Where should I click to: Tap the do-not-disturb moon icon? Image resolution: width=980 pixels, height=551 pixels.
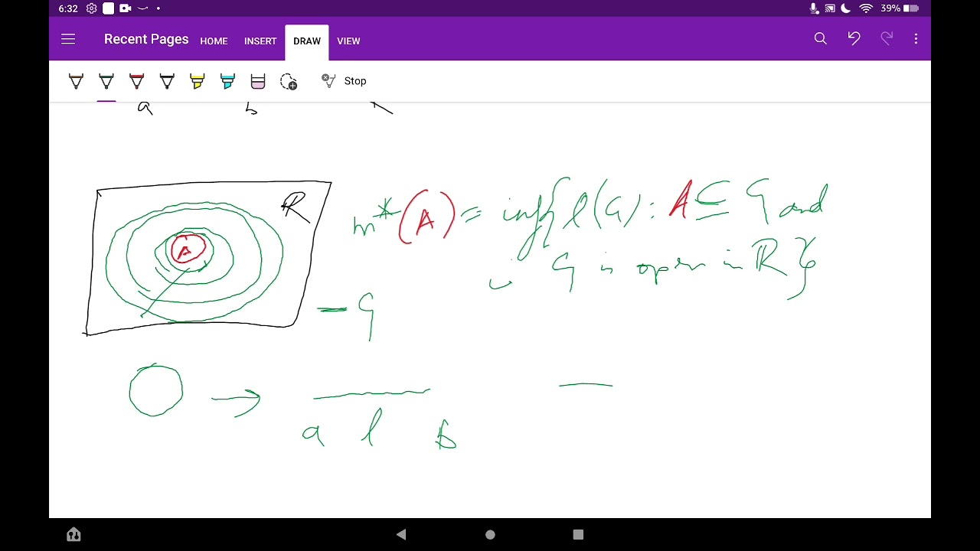click(846, 8)
